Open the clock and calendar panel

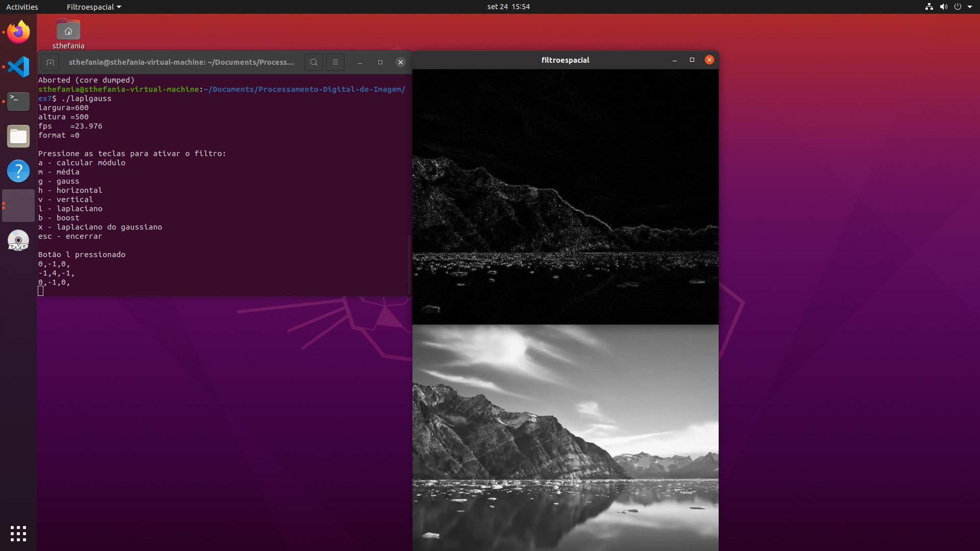[508, 7]
